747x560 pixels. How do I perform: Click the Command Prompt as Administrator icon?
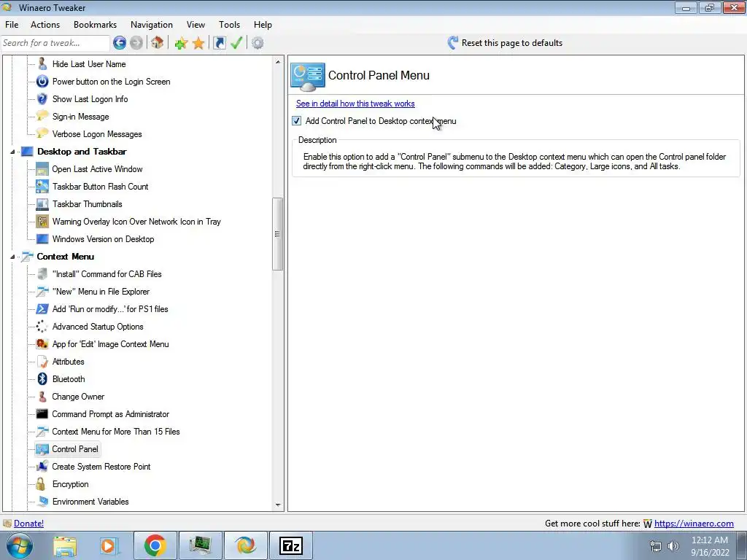(x=42, y=414)
